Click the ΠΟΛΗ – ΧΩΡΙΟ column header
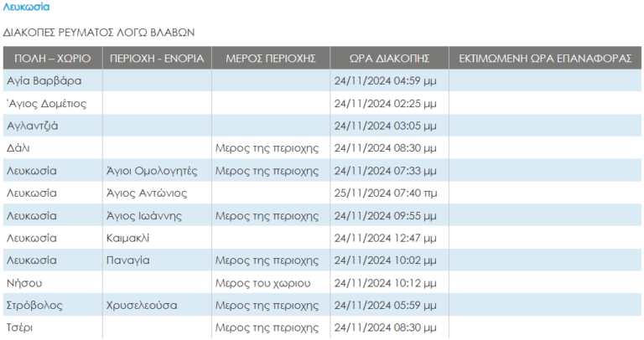Image resolution: width=644 pixels, height=340 pixels. pyautogui.click(x=52, y=59)
